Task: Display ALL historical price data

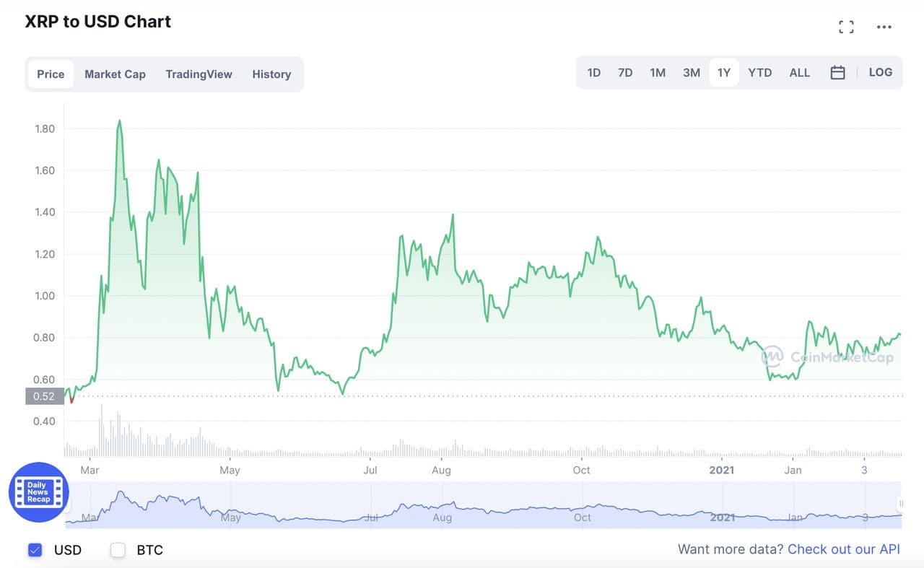Action: pos(799,73)
